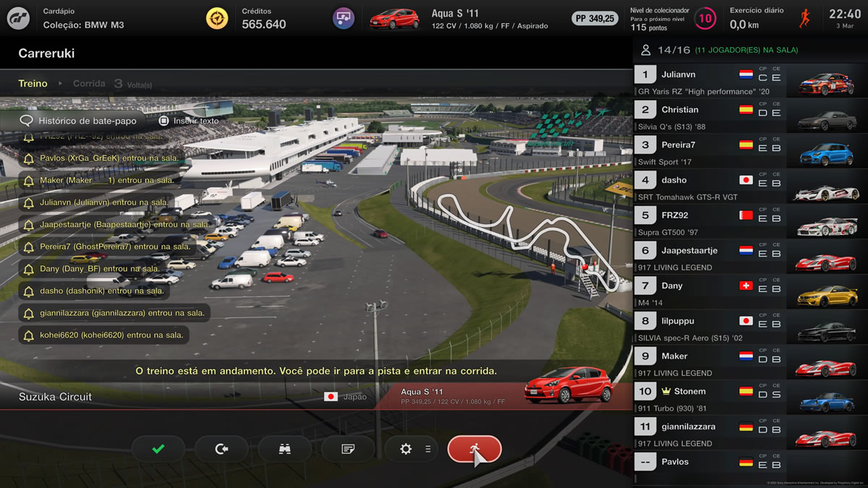Select the red Aqua S '11 thumbnail in header
868x488 pixels.
(394, 18)
